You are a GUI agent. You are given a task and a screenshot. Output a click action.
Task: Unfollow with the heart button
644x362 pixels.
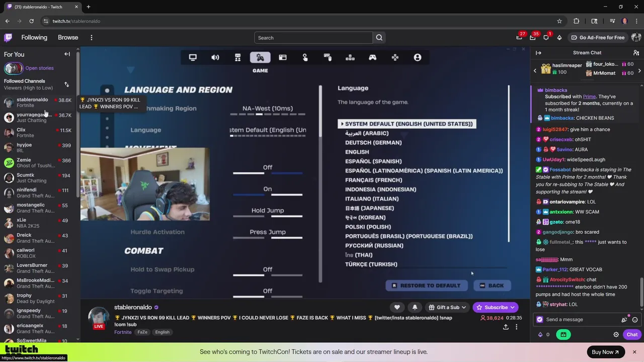tap(397, 307)
